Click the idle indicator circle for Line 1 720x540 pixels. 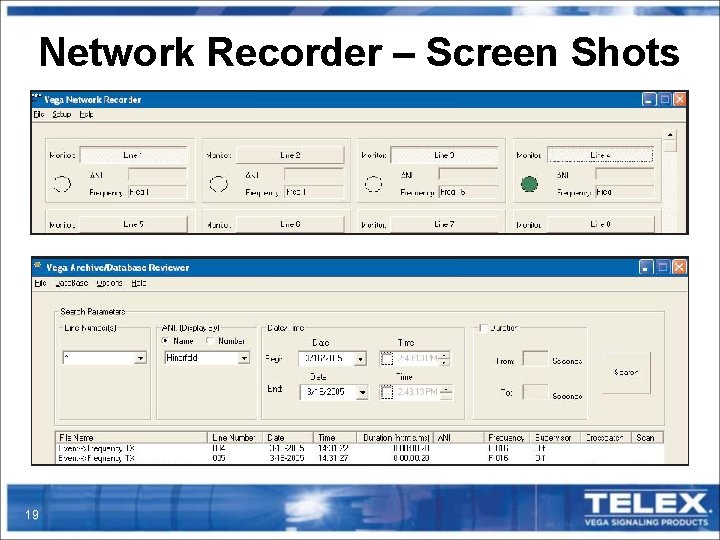[x=62, y=184]
